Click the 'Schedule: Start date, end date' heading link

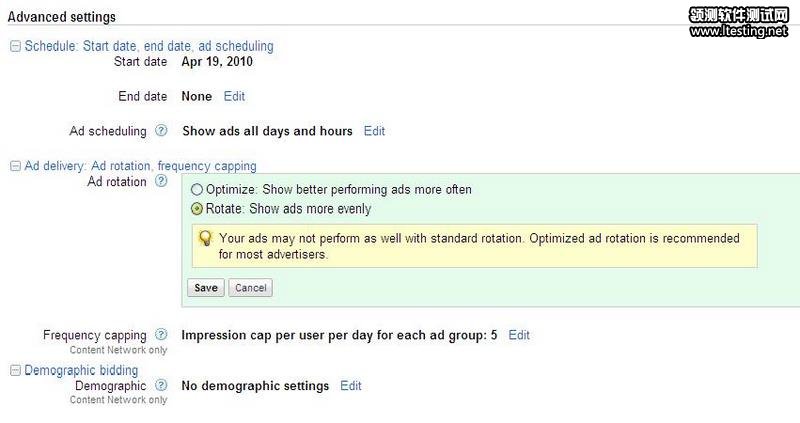148,46
